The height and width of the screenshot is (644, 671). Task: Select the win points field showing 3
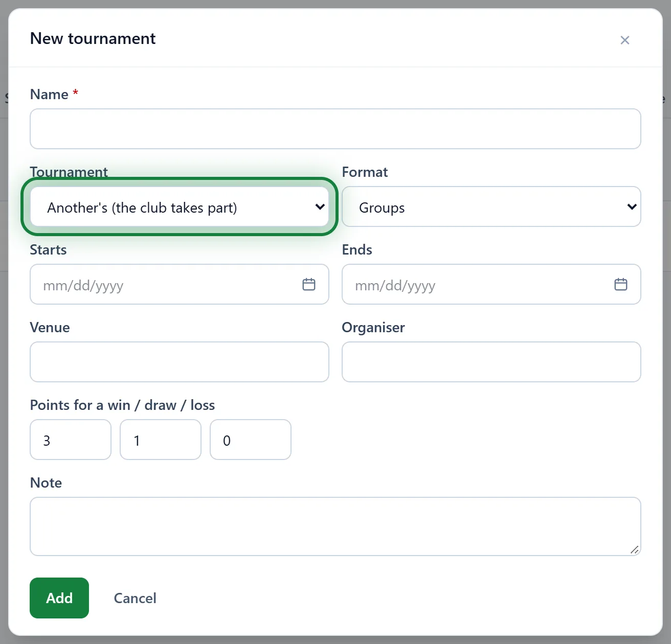pyautogui.click(x=71, y=440)
